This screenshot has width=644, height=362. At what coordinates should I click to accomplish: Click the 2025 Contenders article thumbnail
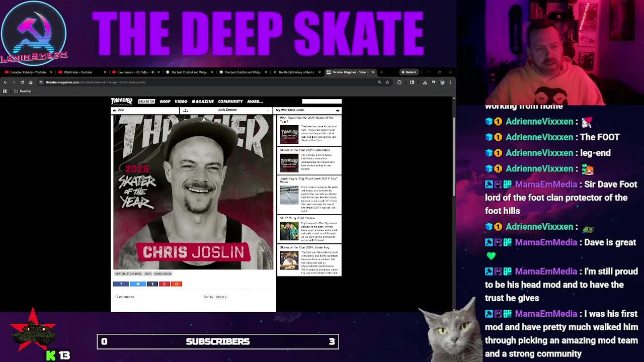click(289, 163)
